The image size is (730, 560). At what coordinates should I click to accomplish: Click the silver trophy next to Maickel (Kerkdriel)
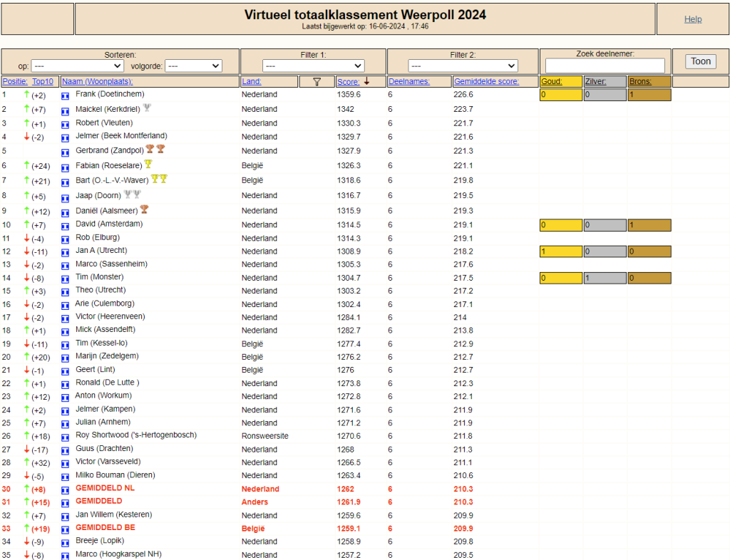pos(147,108)
